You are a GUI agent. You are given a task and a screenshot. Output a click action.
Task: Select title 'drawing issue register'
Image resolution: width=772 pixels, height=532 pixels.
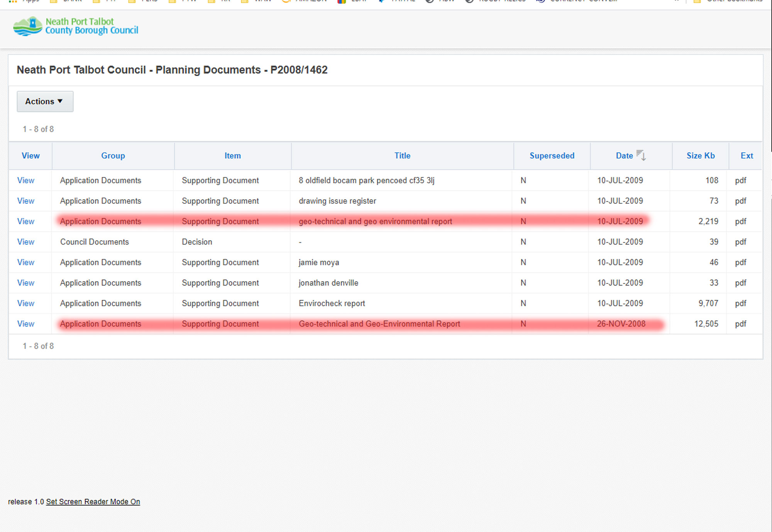tap(337, 201)
